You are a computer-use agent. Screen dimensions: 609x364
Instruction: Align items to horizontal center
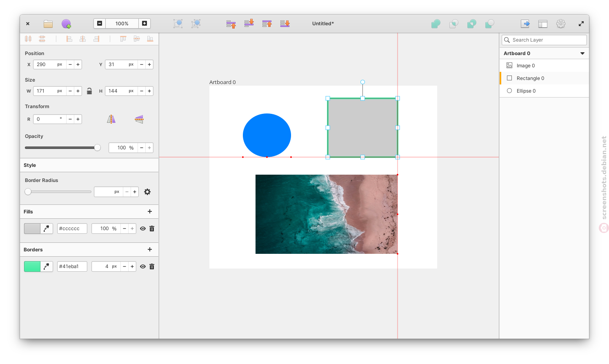pos(83,39)
